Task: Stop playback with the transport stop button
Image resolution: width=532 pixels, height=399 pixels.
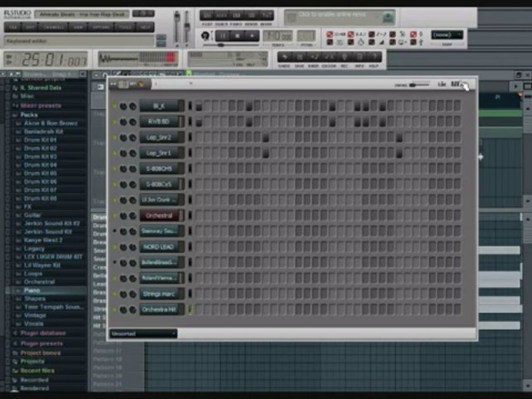Action: coord(238,35)
